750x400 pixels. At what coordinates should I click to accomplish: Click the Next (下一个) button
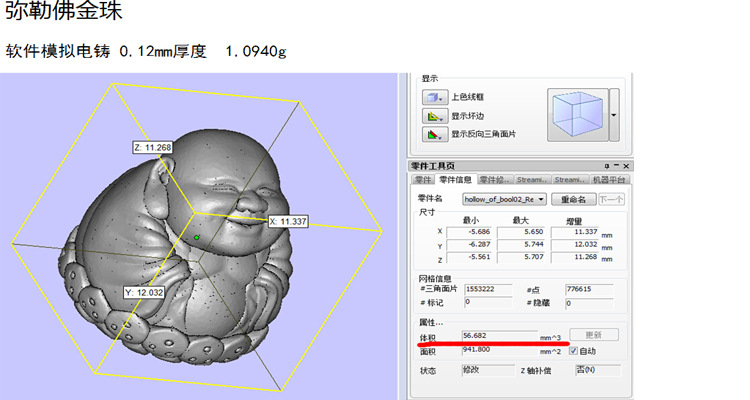point(610,199)
